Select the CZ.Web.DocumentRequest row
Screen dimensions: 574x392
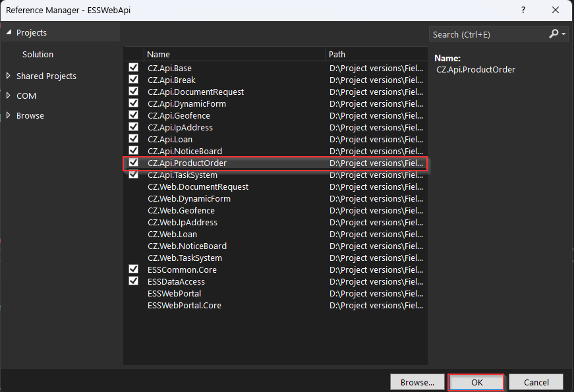point(275,186)
